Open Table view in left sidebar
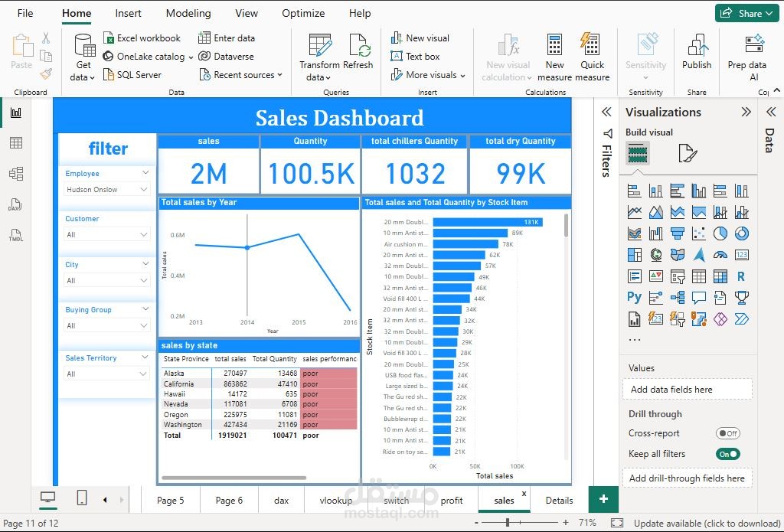 [x=16, y=143]
